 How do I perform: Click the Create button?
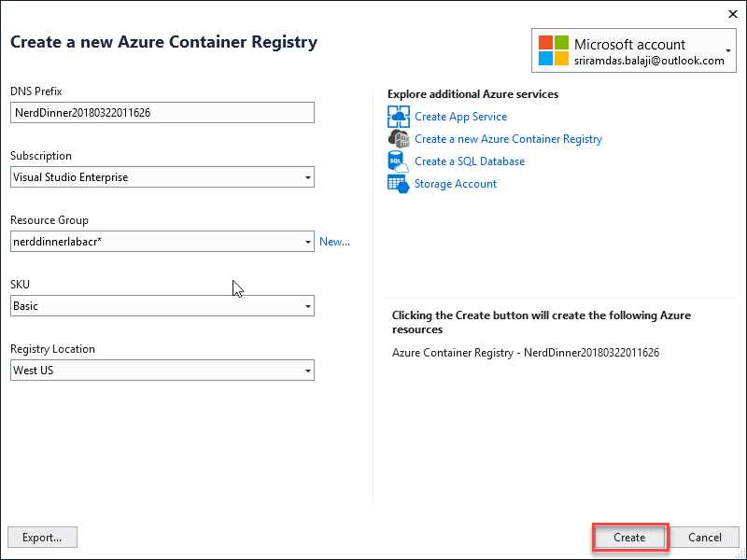629,538
